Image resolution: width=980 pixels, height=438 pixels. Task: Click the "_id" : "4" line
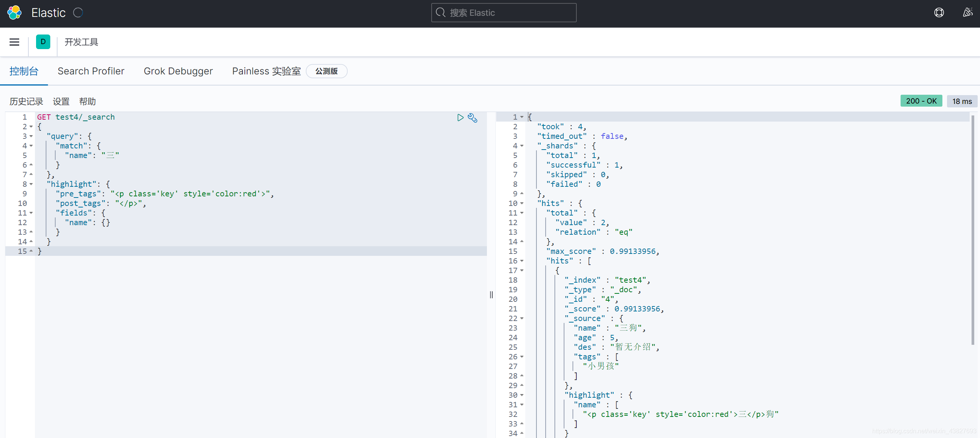click(x=591, y=299)
